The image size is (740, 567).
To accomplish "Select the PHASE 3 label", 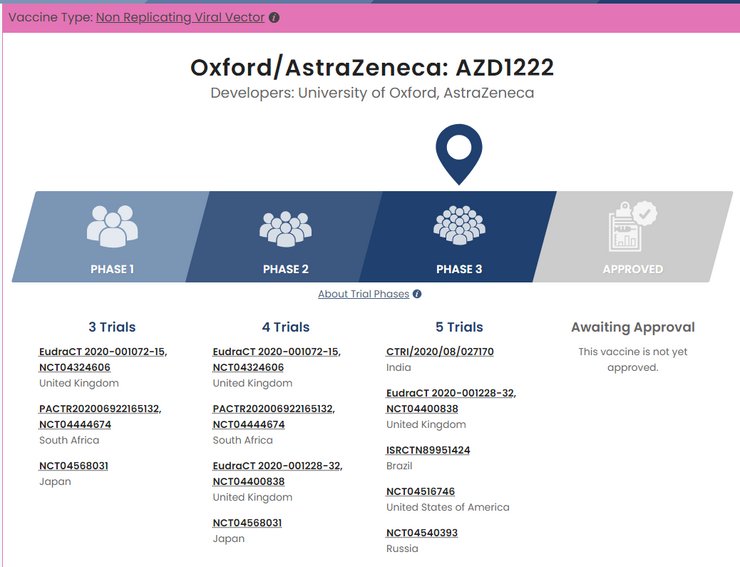I will (459, 269).
